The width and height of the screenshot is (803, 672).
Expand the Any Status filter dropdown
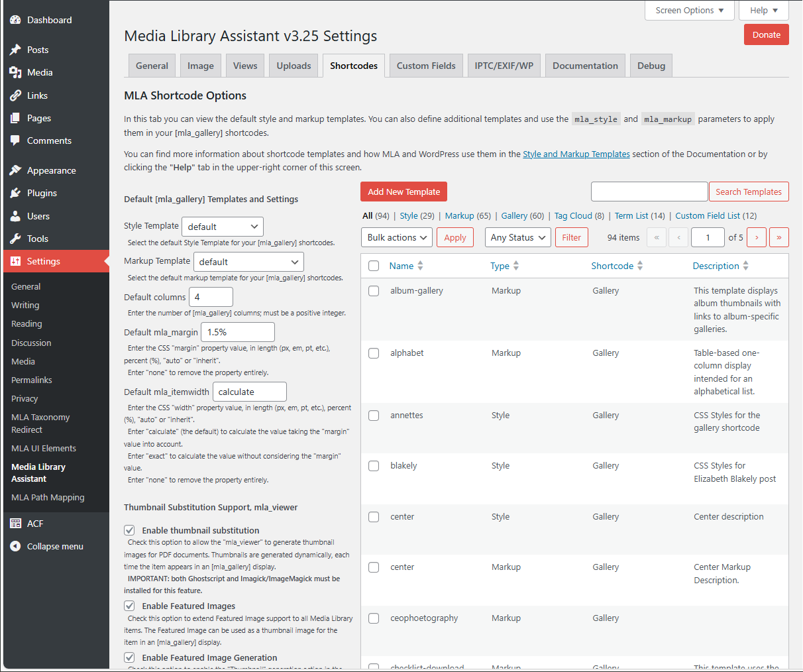[x=517, y=237]
